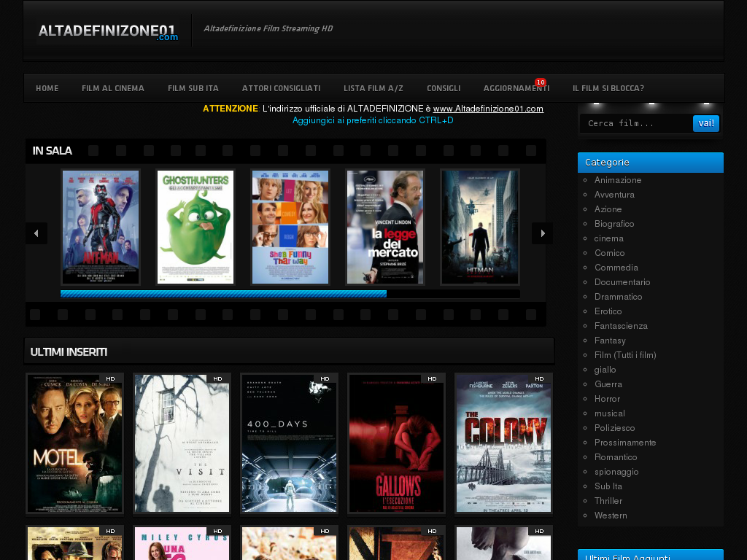Open the CONSIGLI section

click(443, 87)
